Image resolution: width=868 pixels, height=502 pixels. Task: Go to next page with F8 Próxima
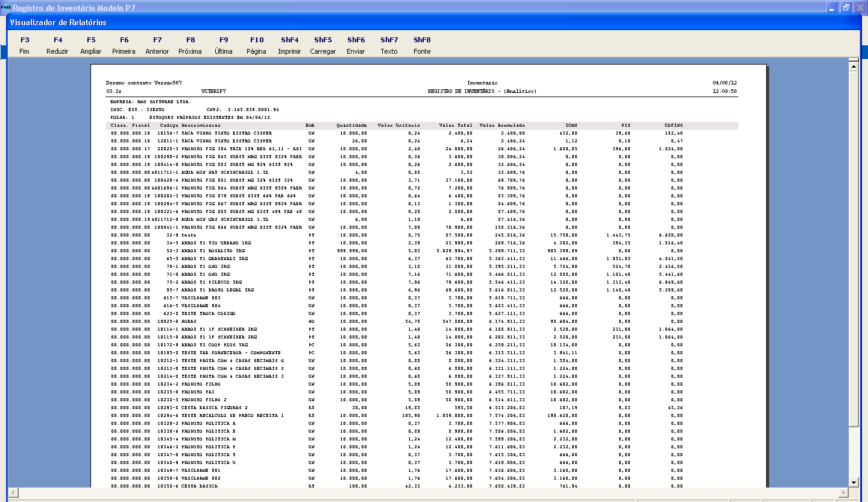(x=190, y=45)
